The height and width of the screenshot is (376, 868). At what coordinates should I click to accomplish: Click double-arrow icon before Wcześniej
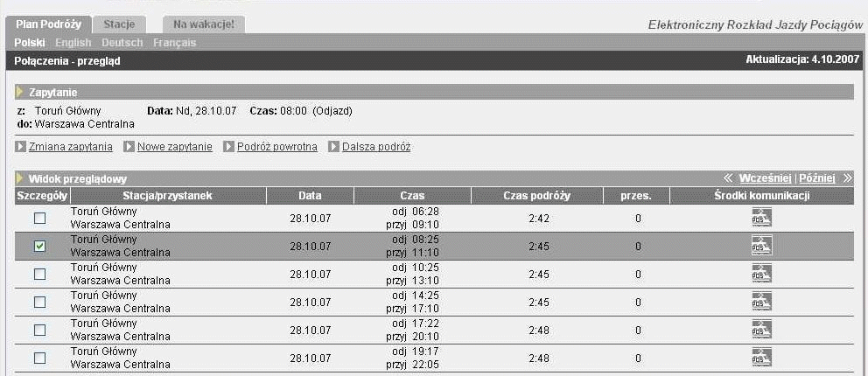coord(728,178)
